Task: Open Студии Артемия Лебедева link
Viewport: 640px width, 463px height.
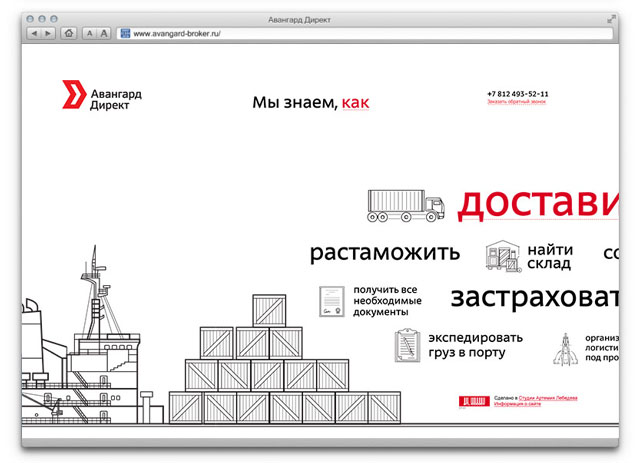Action: click(x=548, y=398)
